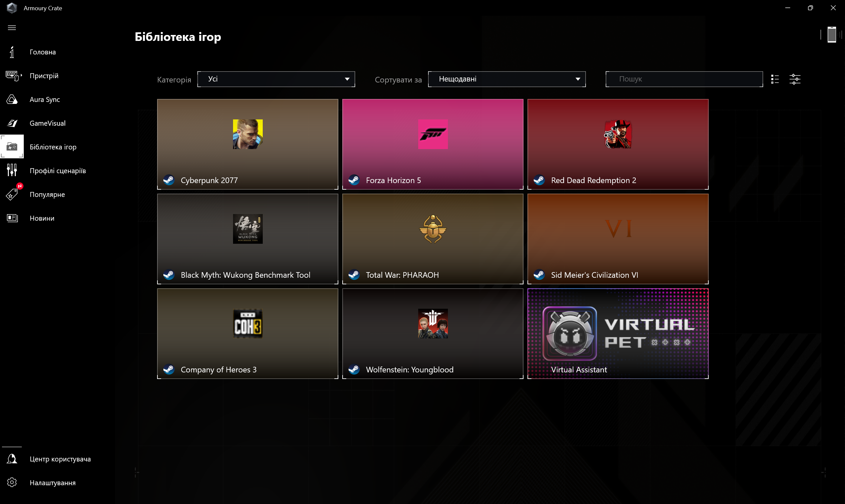This screenshot has width=845, height=504.
Task: Open the Virtual Assistant pet tile
Action: click(x=617, y=333)
